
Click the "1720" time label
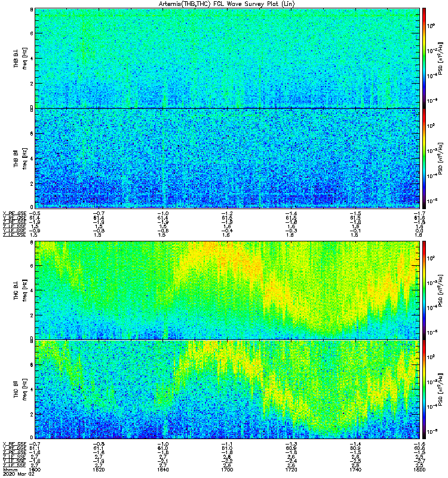291,470
